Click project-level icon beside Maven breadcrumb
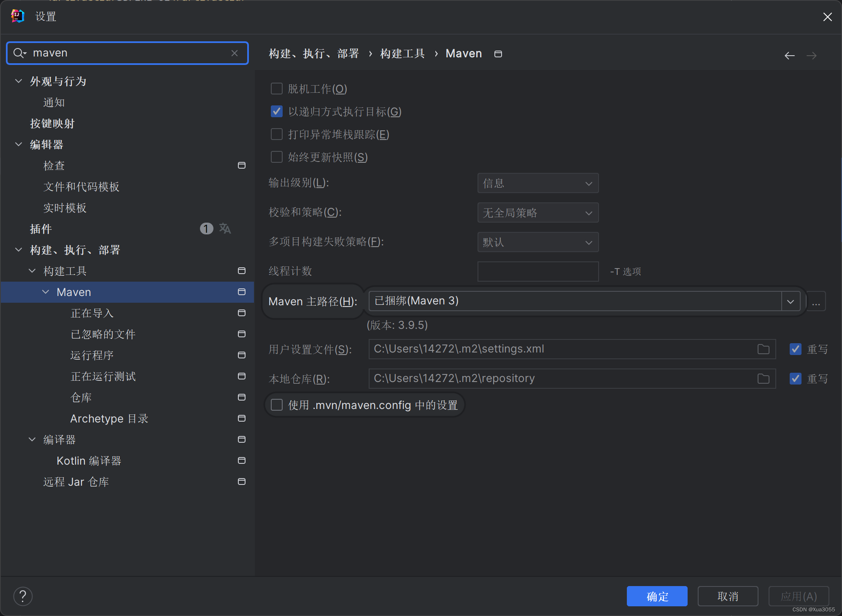Image resolution: width=842 pixels, height=616 pixels. [498, 54]
